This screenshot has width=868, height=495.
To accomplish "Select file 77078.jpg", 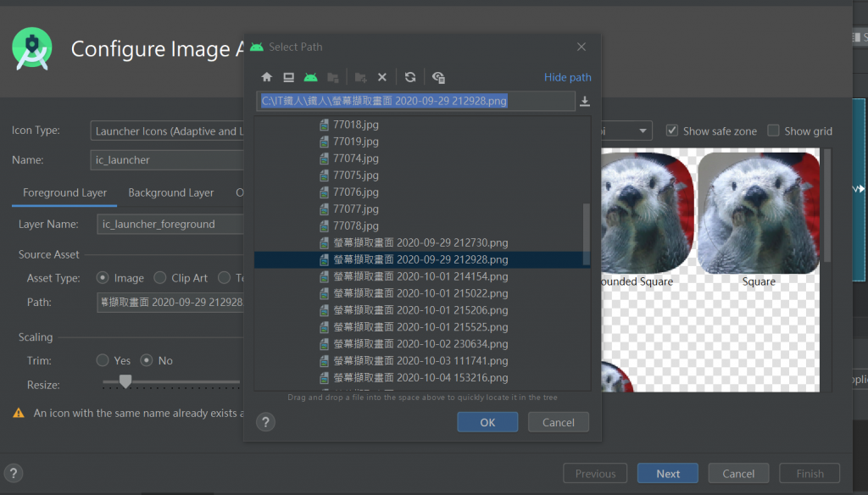I will click(356, 226).
